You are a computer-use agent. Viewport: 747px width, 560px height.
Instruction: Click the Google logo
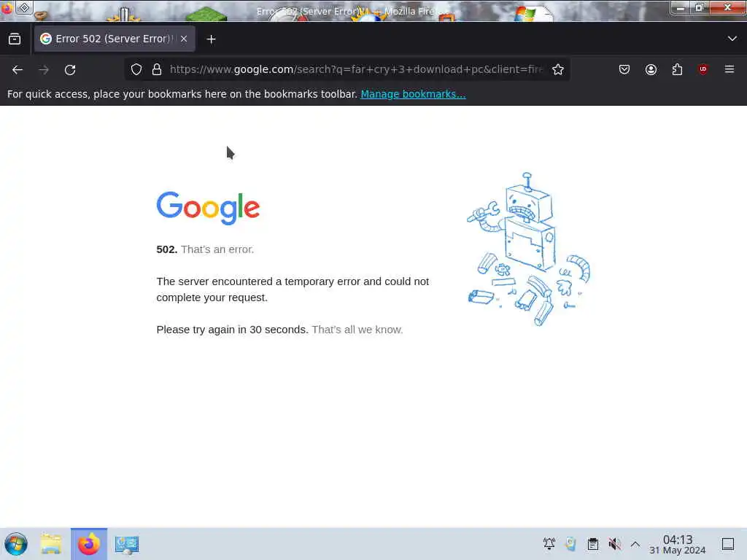click(208, 208)
